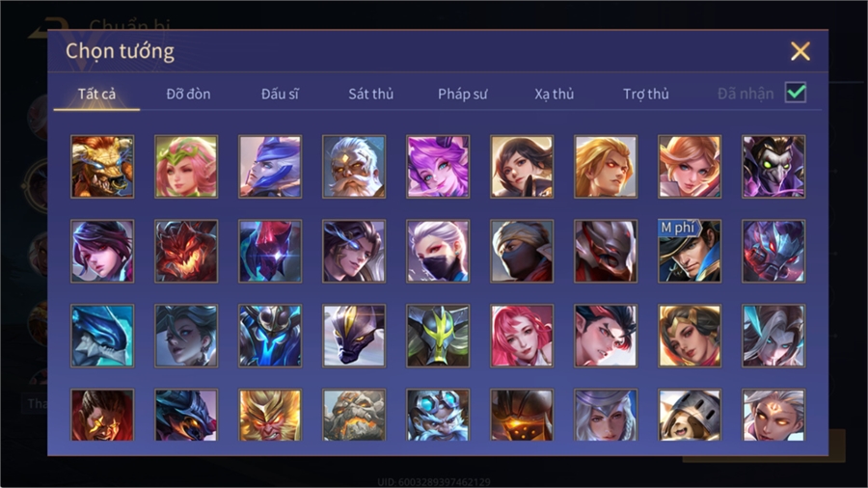868x488 pixels.
Task: Switch to the Xạ thủ tab
Action: coord(555,95)
